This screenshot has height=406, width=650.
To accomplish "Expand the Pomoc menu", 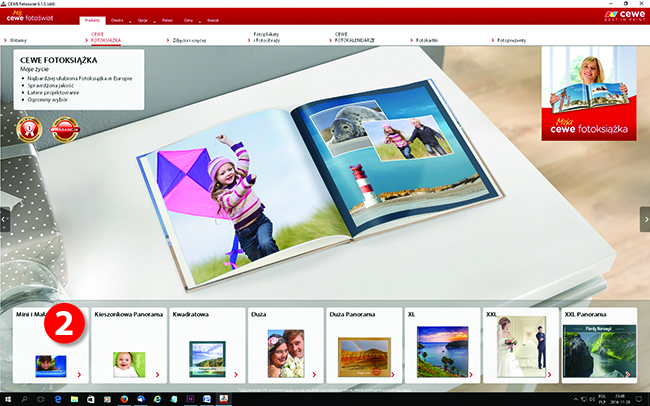I will coord(166,19).
